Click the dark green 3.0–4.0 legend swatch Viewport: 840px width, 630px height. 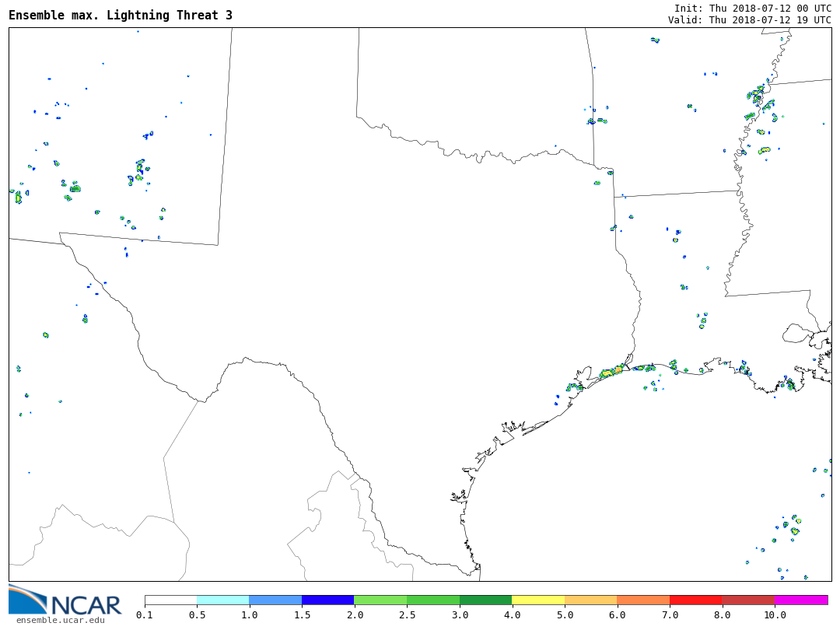click(485, 600)
